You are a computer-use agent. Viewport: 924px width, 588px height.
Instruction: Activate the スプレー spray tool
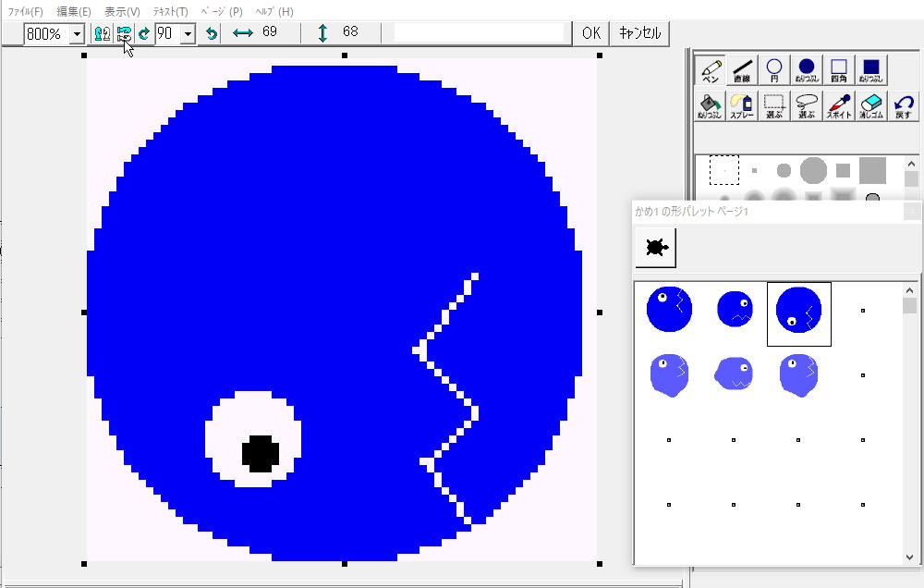click(743, 106)
